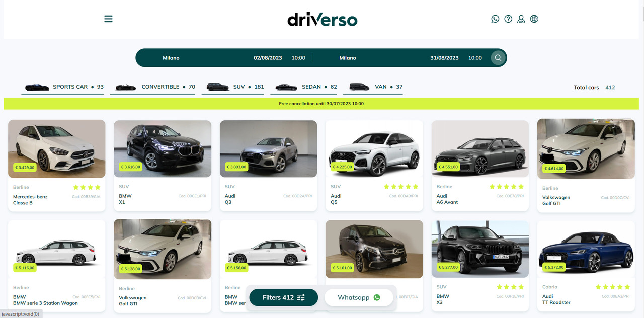The width and height of the screenshot is (644, 318).
Task: Open Volkswagen Golf GTI €4.614 photo
Action: [x=586, y=149]
